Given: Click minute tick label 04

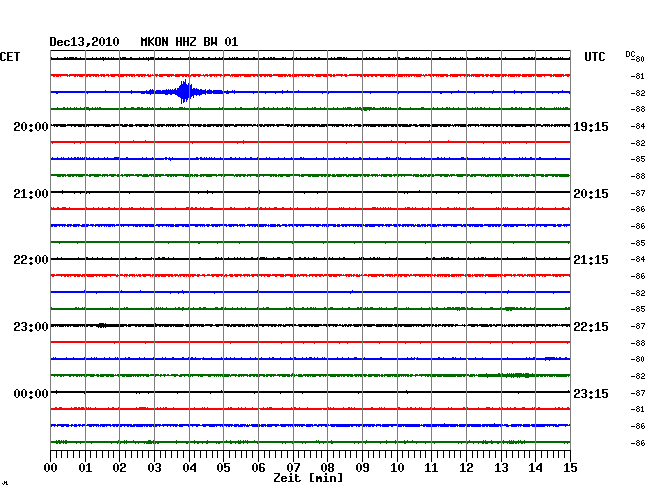Looking at the screenshot, I should pyautogui.click(x=189, y=468).
